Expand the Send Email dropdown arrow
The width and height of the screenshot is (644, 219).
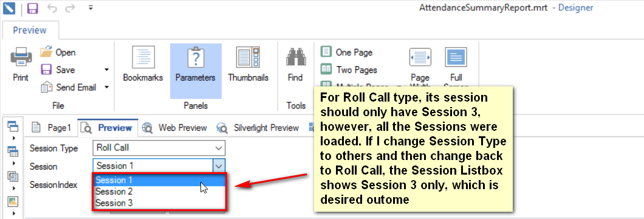point(106,87)
